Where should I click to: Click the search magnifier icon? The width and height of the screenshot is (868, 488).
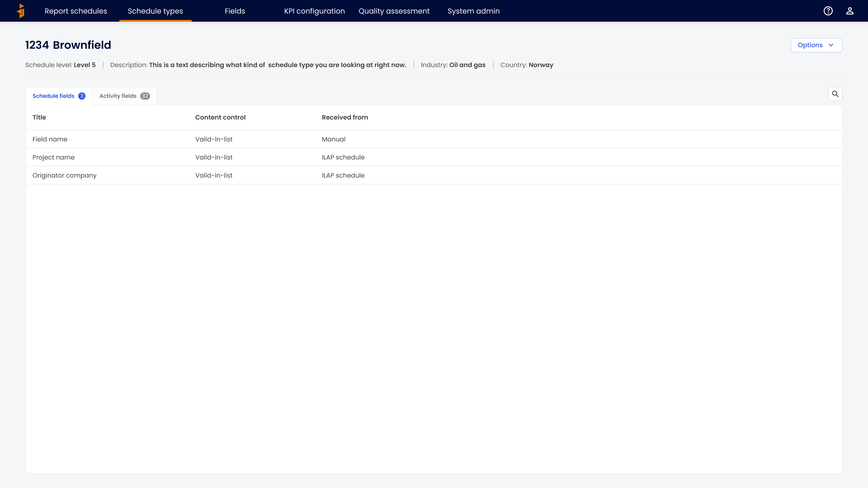835,94
